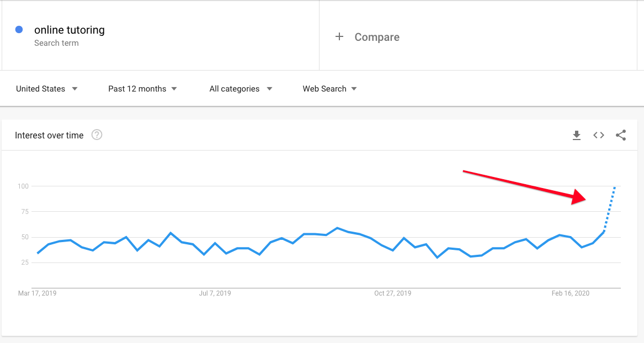The image size is (644, 343).
Task: Open the embed code icon
Action: (598, 136)
